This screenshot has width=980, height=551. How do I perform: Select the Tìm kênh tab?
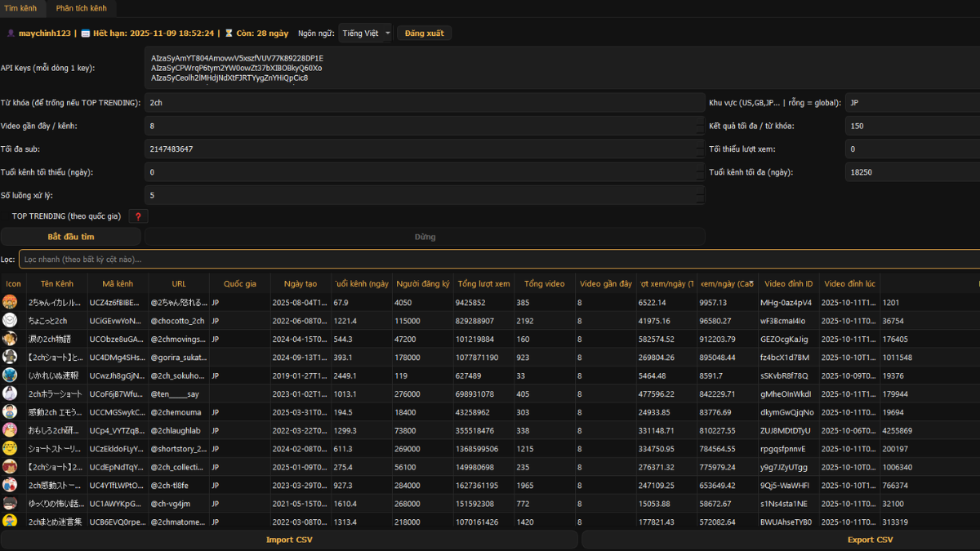click(x=20, y=8)
